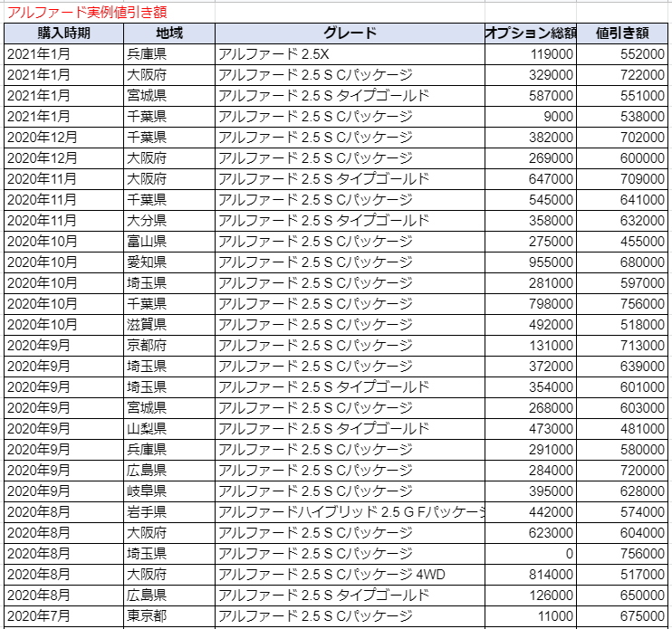Image resolution: width=672 pixels, height=629 pixels.
Task: Click the option total 395000
Action: 531,491
